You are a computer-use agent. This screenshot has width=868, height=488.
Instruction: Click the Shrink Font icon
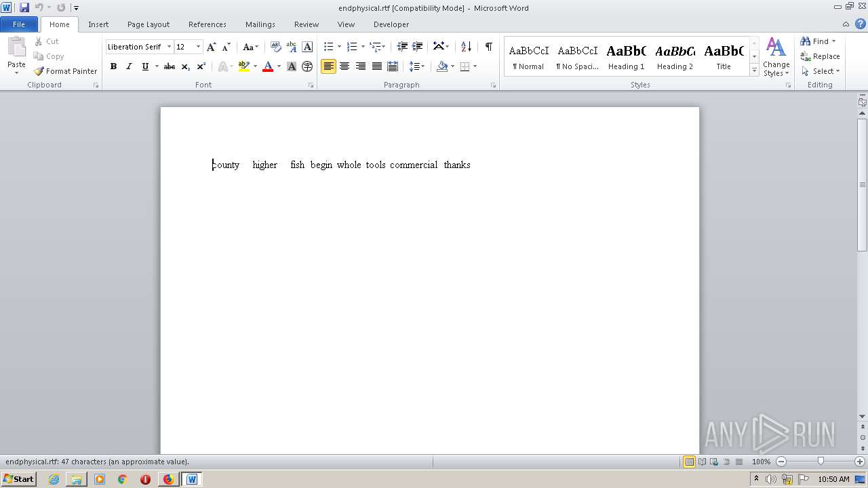coord(226,47)
